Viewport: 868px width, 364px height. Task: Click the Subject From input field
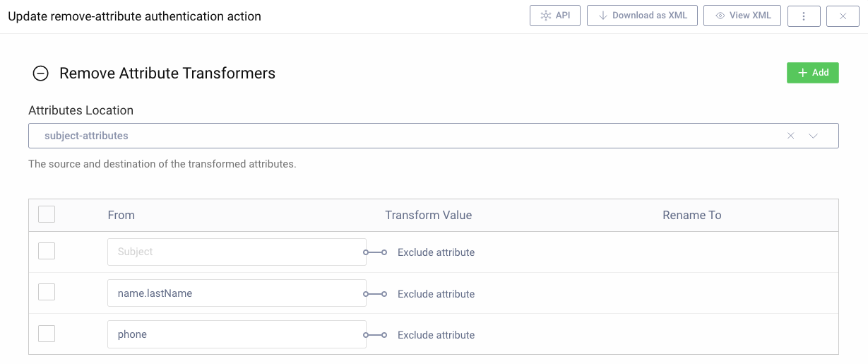coord(236,252)
